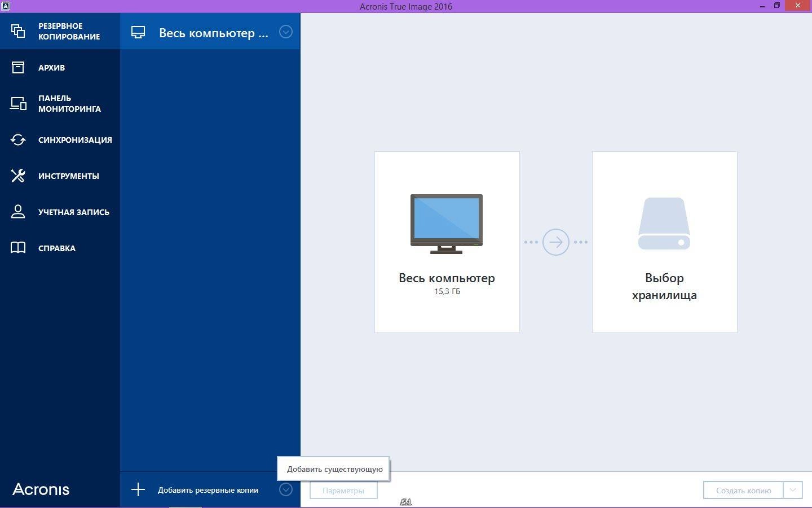Click the plus icon to add backup
812x508 pixels.
[x=138, y=489]
